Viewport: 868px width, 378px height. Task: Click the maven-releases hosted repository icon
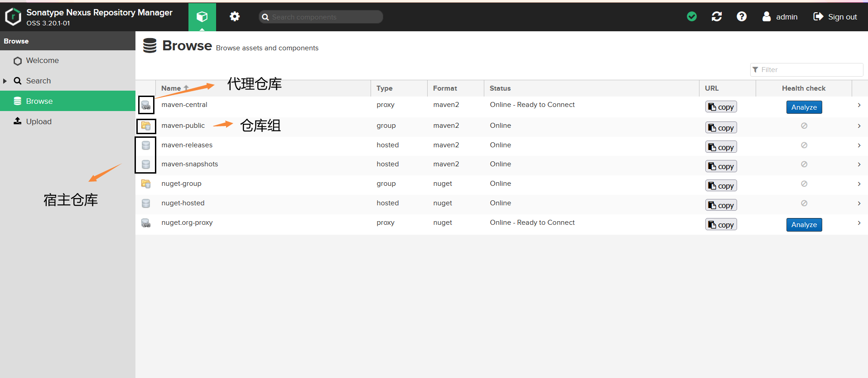(x=146, y=145)
